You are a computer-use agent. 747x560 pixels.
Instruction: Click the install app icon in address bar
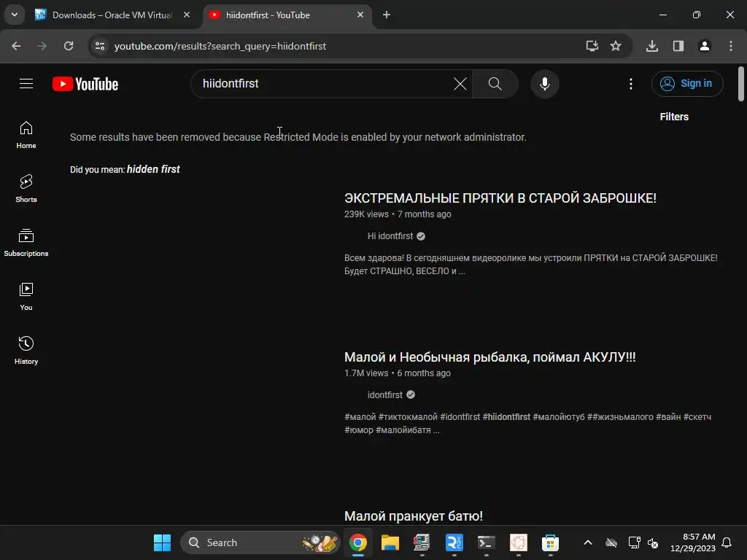click(592, 46)
